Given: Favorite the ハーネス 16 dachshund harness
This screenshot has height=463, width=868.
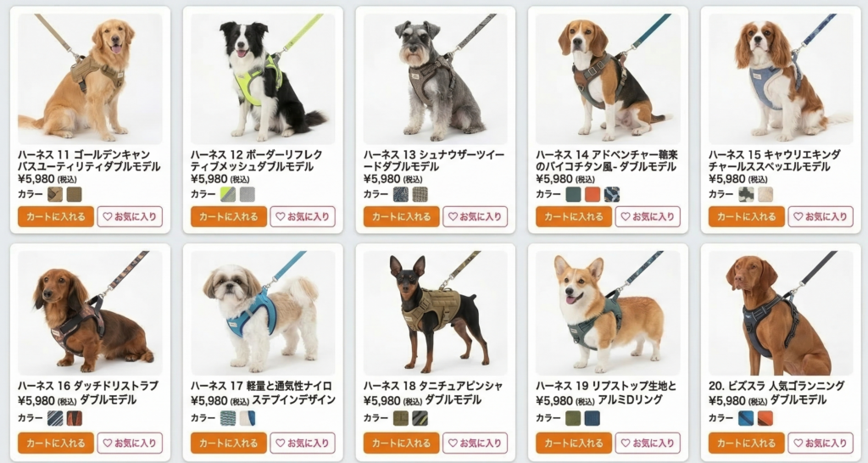Looking at the screenshot, I should (130, 443).
